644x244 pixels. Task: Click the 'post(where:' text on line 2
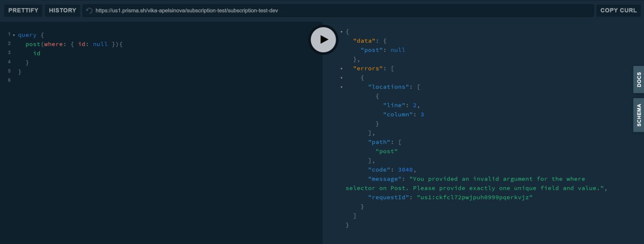click(x=45, y=44)
